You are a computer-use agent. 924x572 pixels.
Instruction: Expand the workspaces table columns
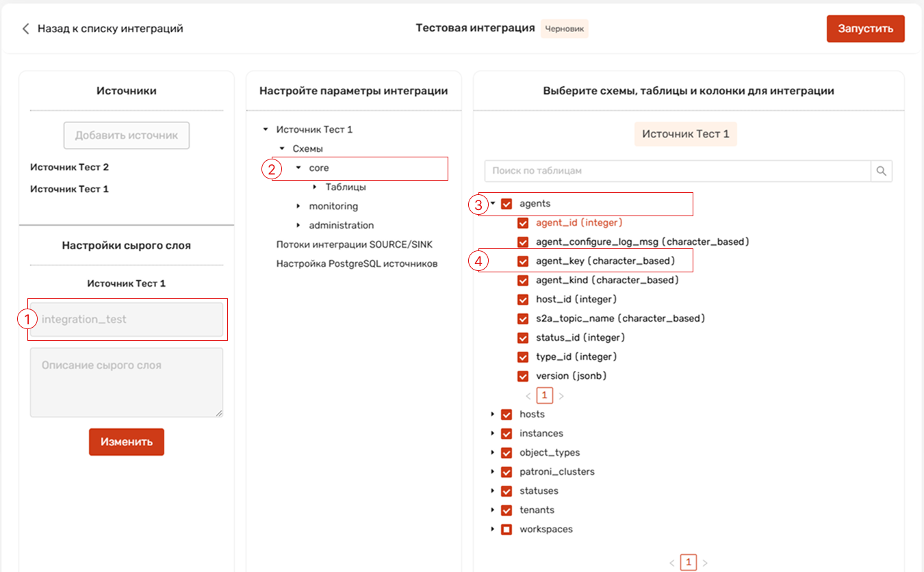click(492, 530)
